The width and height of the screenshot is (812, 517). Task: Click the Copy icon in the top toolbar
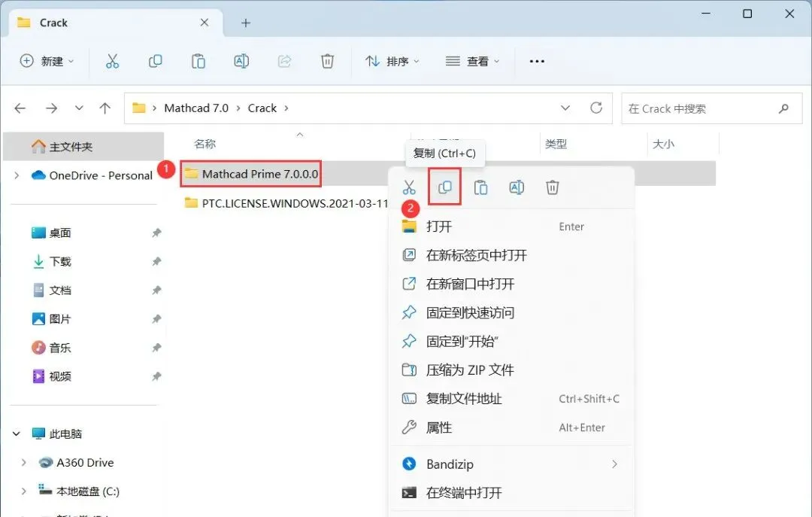point(156,61)
